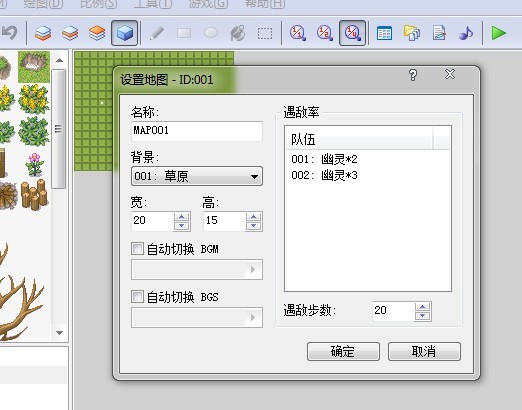This screenshot has height=410, width=522.
Task: Increase encounter steps with up arrow
Action: tap(423, 307)
